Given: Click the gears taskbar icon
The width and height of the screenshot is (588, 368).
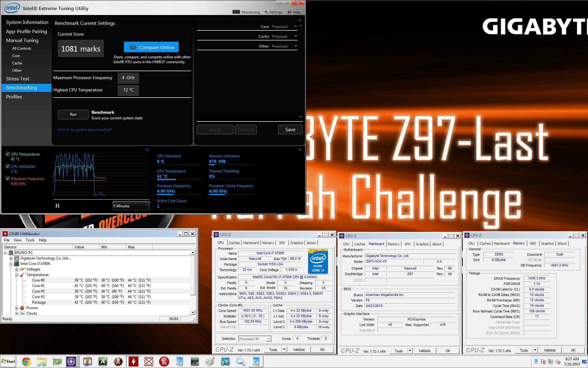Looking at the screenshot, I should click(241, 362).
